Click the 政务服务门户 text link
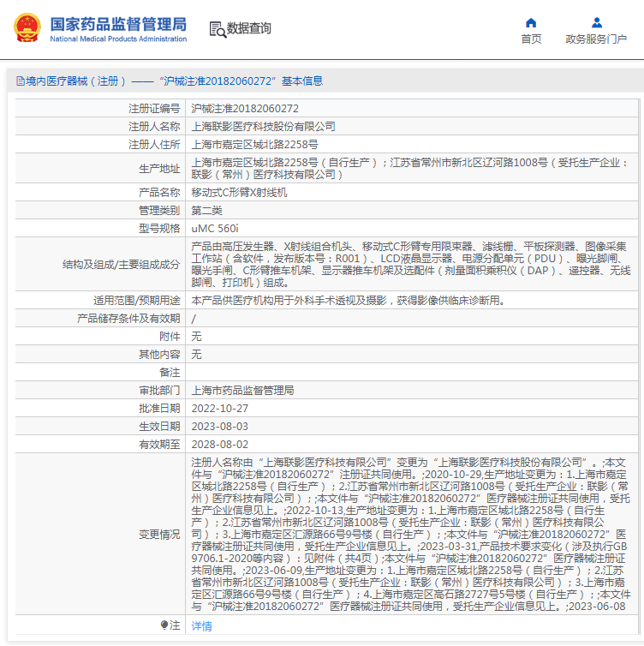The height and width of the screenshot is (646, 644). pos(596,39)
